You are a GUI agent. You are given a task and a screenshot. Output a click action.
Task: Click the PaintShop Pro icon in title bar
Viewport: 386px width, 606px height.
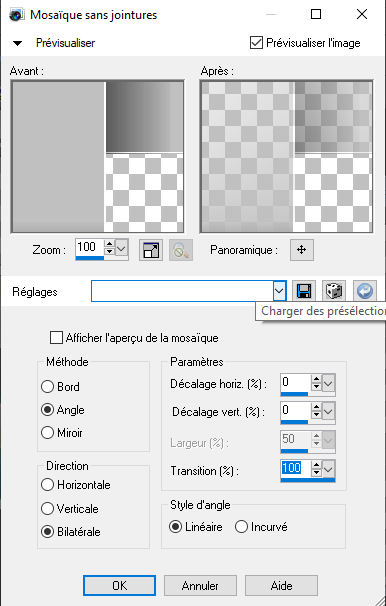pyautogui.click(x=16, y=15)
